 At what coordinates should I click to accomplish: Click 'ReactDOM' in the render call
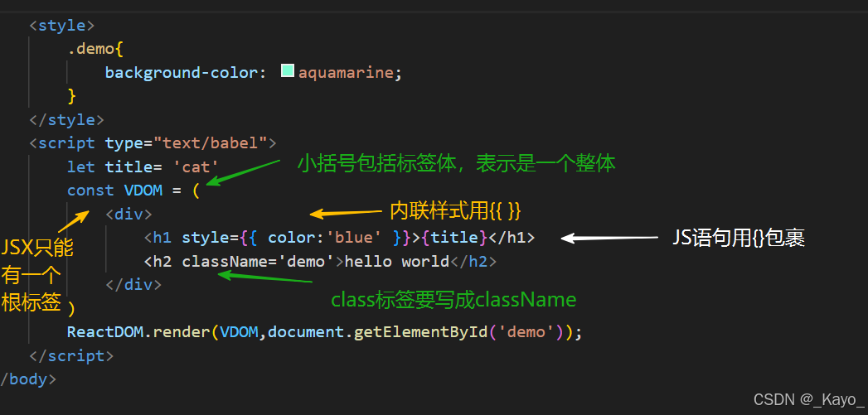point(105,332)
